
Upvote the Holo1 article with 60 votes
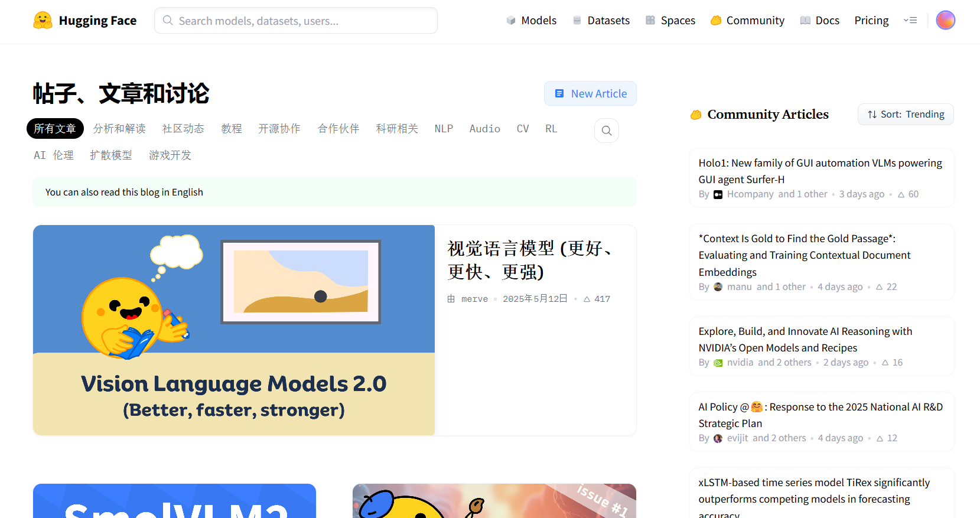click(901, 194)
